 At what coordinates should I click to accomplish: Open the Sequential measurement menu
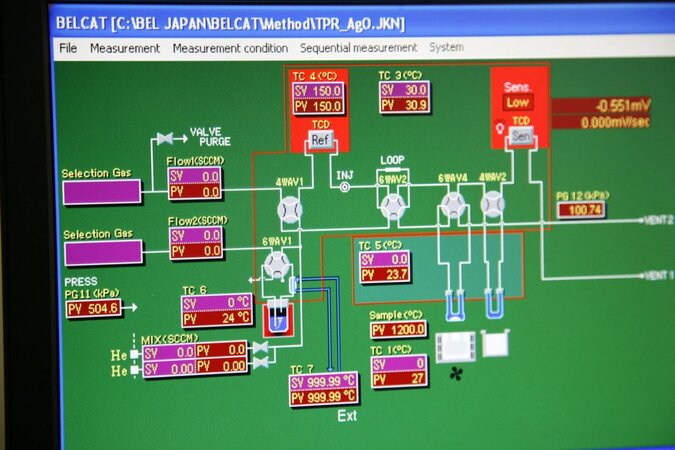coord(358,48)
